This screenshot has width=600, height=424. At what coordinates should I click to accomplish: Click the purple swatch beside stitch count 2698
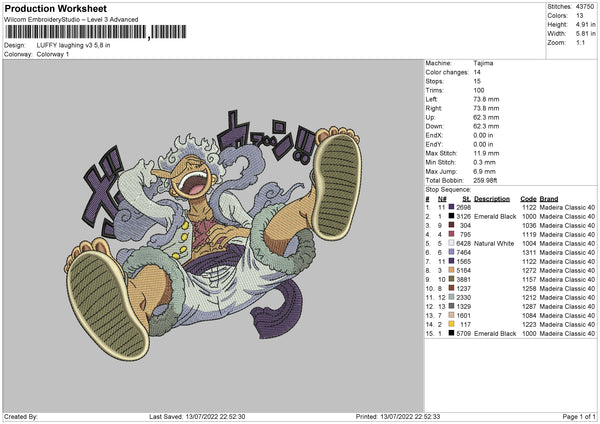(x=451, y=207)
